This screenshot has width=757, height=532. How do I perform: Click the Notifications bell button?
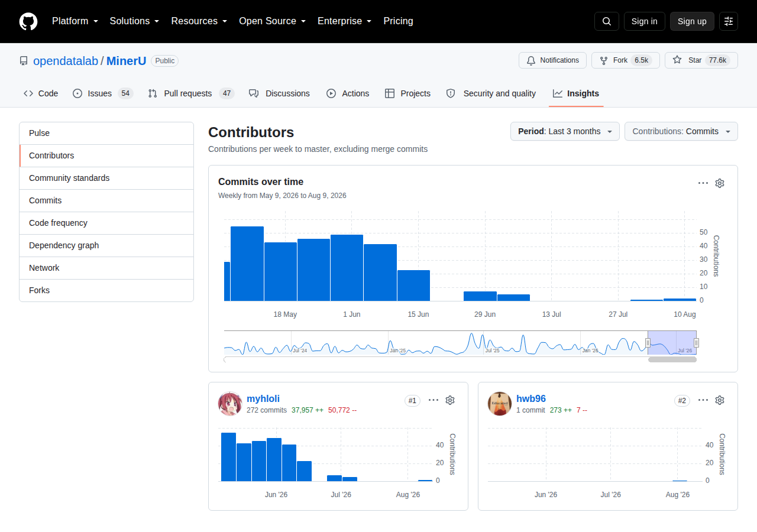pyautogui.click(x=552, y=60)
